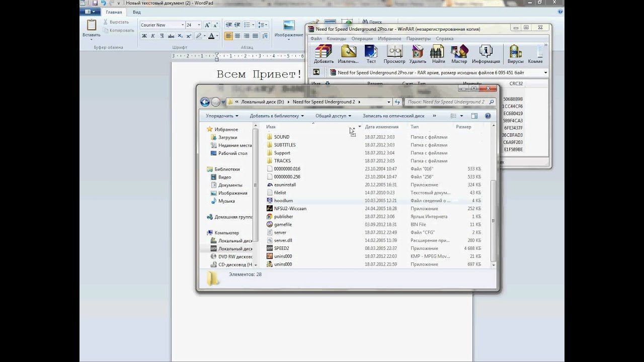Toggle Underline (Ч) formatting in WordPad
This screenshot has width=644, height=362.
(162, 36)
